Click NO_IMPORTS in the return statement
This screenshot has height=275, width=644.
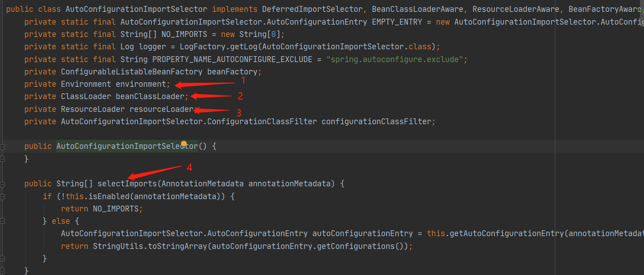[115, 209]
